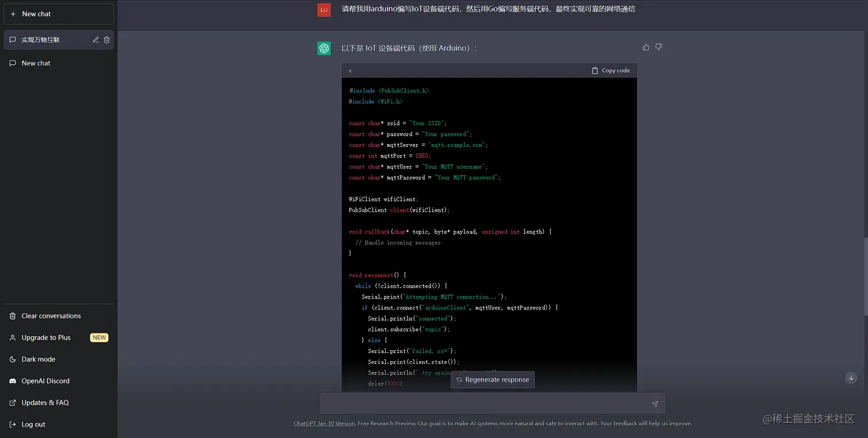Viewport: 868px width, 438px height.
Task: Delete the 实现万物互联 chat using the trash icon
Action: point(107,40)
